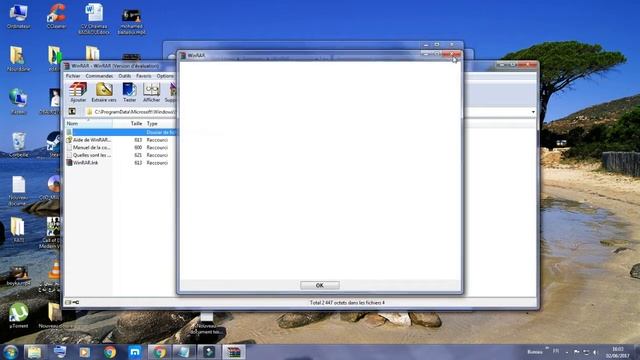Image resolution: width=640 pixels, height=360 pixels.
Task: Click the up-one-level icon beside the path
Action: pos(72,111)
